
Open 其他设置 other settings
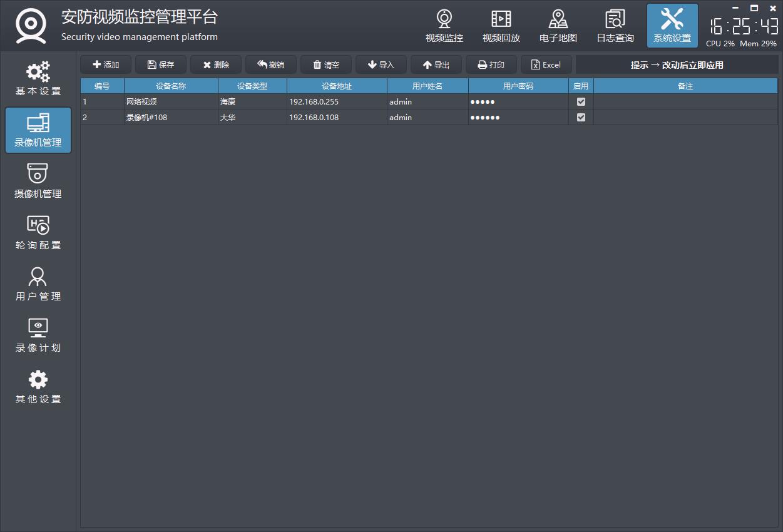pyautogui.click(x=38, y=387)
